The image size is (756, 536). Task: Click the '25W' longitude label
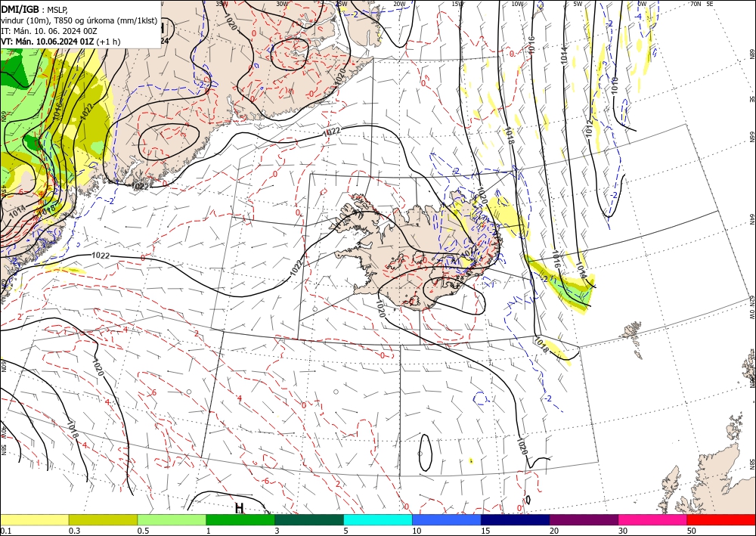click(341, 4)
